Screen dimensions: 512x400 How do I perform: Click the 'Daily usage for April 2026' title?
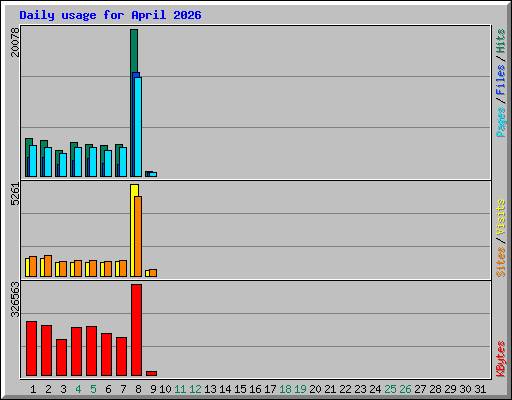click(110, 15)
